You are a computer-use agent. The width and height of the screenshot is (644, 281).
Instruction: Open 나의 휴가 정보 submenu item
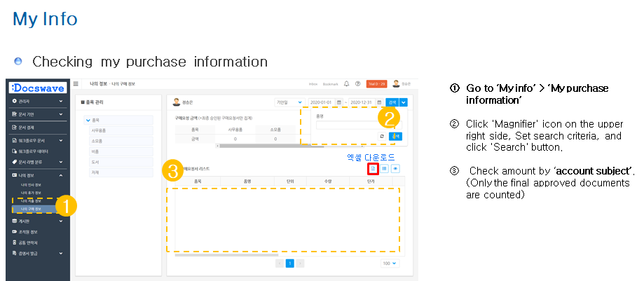point(32,193)
